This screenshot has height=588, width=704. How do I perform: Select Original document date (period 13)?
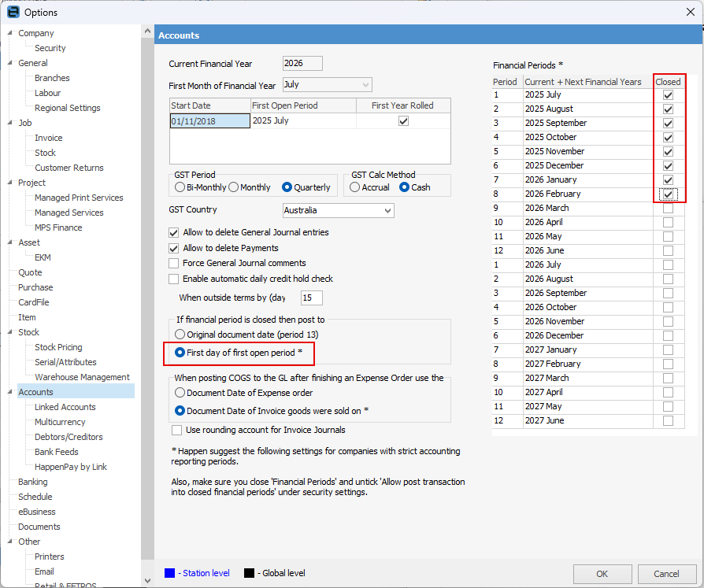click(180, 335)
